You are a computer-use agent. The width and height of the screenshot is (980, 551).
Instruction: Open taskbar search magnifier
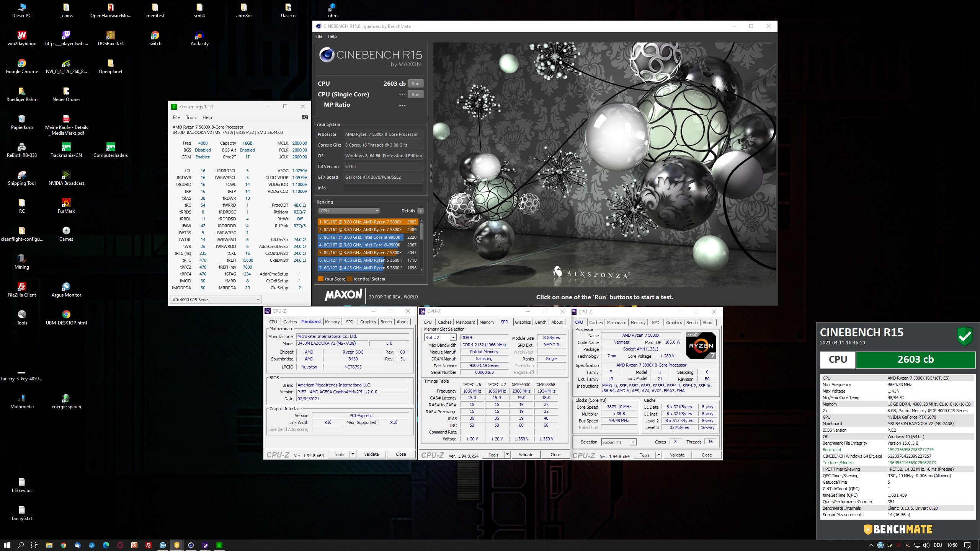pos(21,545)
